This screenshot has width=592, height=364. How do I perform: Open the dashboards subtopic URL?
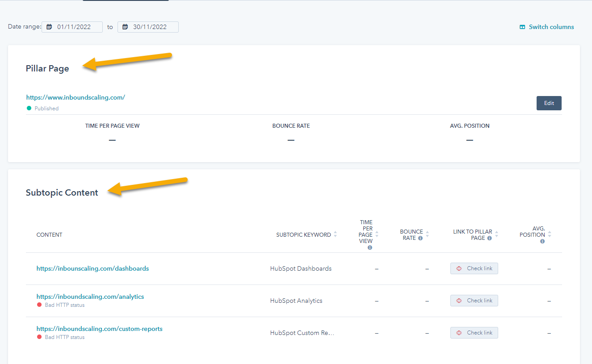pyautogui.click(x=92, y=268)
